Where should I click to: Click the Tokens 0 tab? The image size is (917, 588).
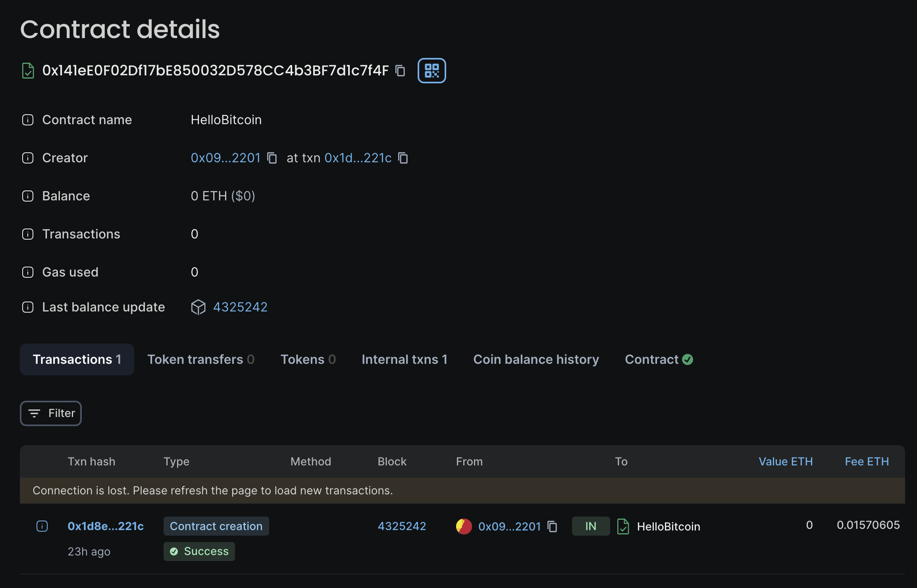click(307, 359)
